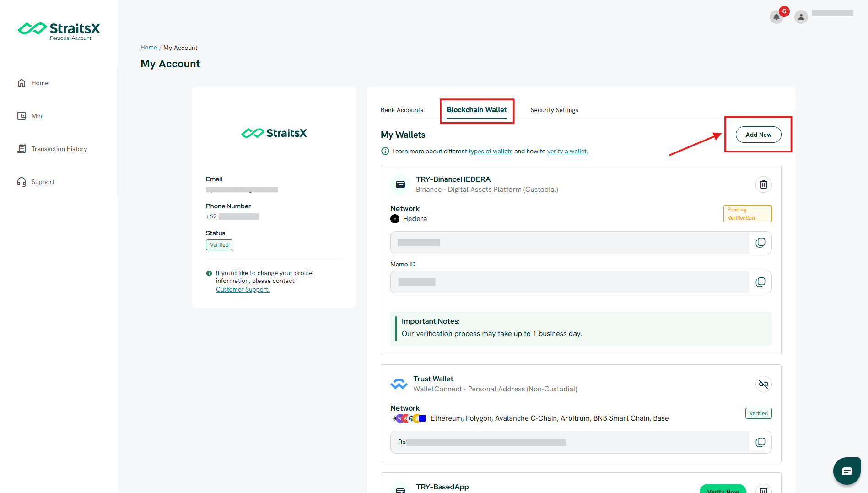868x493 pixels.
Task: Open the types of wallets link
Action: (x=491, y=151)
